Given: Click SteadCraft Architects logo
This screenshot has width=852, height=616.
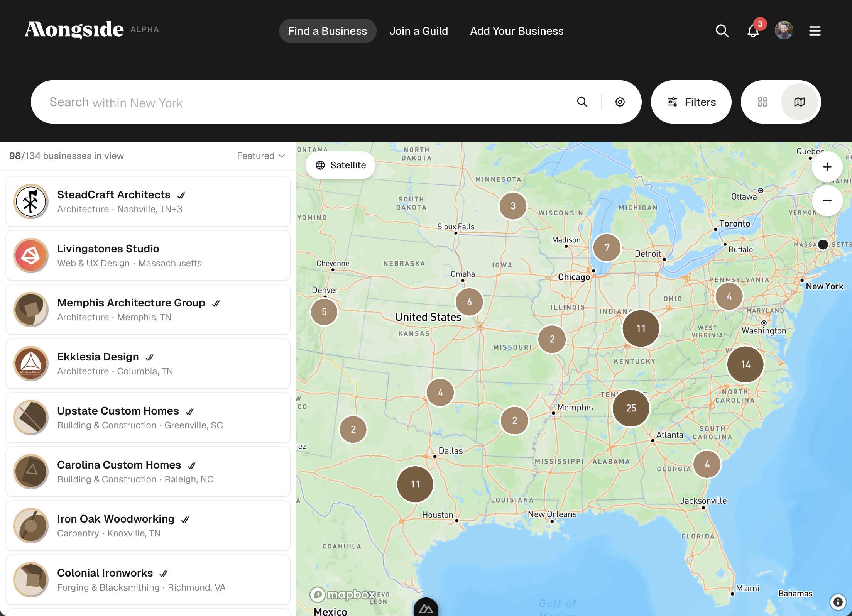Looking at the screenshot, I should (31, 201).
